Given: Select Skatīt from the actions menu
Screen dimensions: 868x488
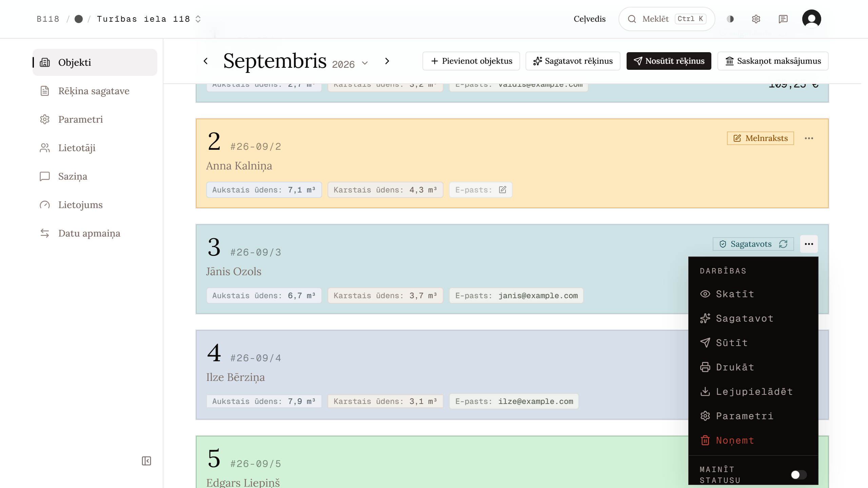Looking at the screenshot, I should click(x=753, y=294).
